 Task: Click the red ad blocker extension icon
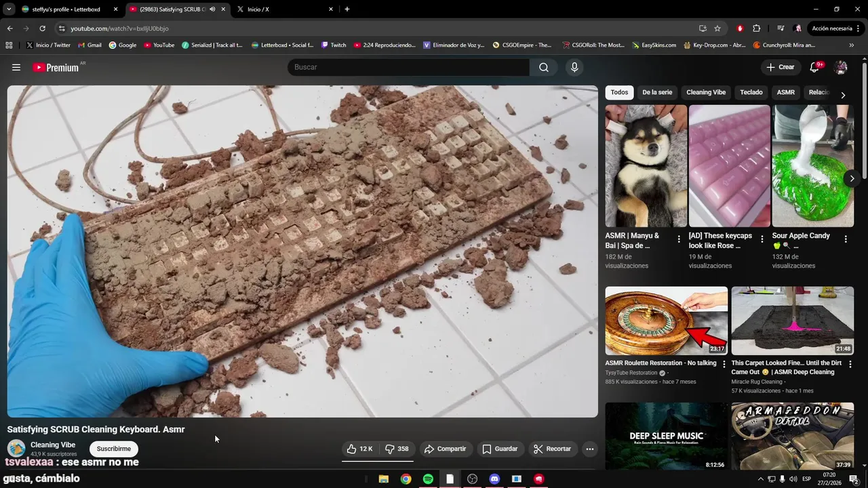pos(740,28)
